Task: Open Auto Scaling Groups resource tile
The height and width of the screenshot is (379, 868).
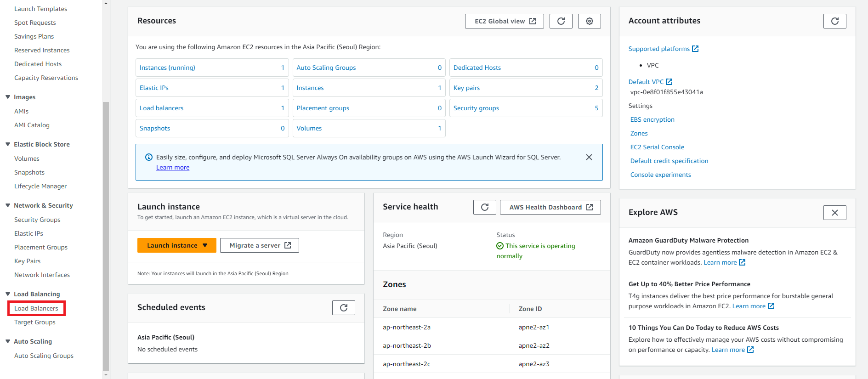Action: click(x=369, y=68)
